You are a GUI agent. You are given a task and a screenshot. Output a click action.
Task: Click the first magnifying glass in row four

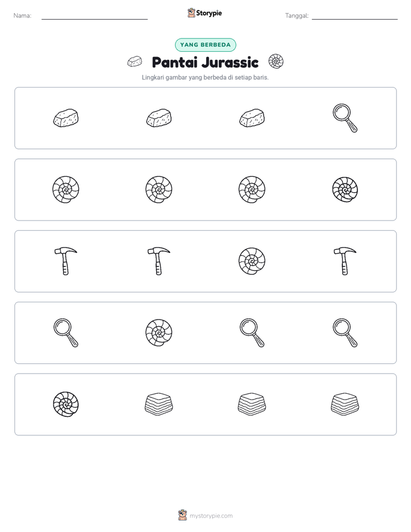(x=66, y=333)
